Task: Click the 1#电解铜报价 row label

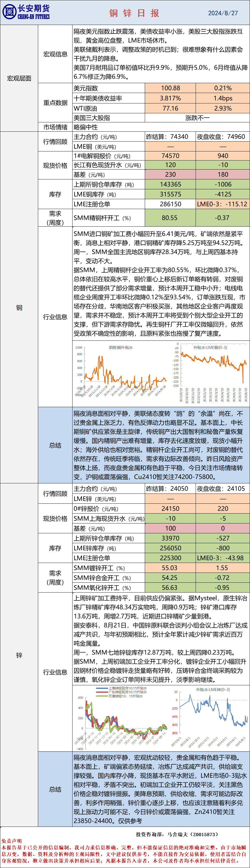Action: pos(102,156)
